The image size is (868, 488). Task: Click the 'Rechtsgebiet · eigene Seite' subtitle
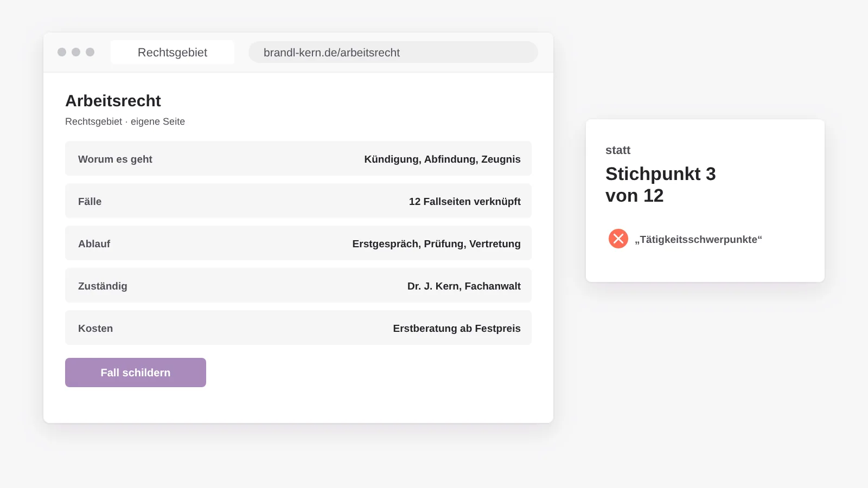(x=125, y=121)
